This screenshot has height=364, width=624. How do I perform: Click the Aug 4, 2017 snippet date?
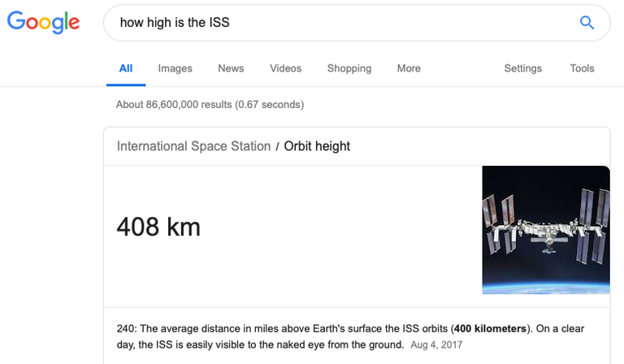[x=436, y=344]
